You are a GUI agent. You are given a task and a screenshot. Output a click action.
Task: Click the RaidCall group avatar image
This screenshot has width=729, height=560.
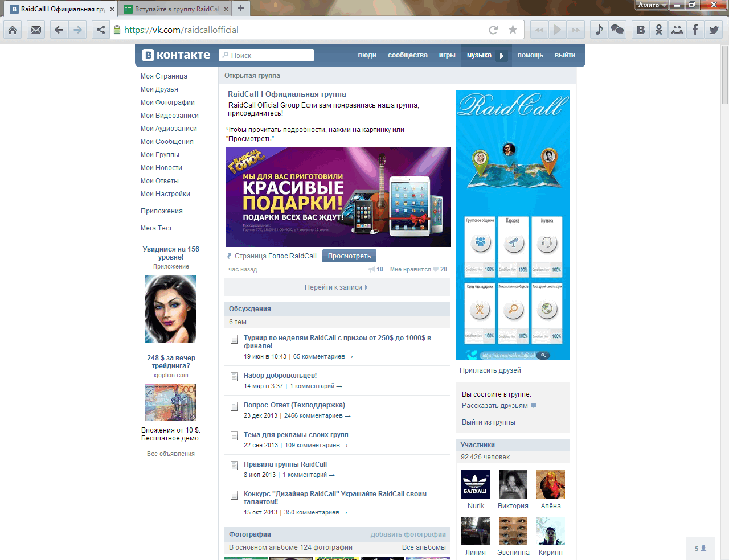point(513,225)
